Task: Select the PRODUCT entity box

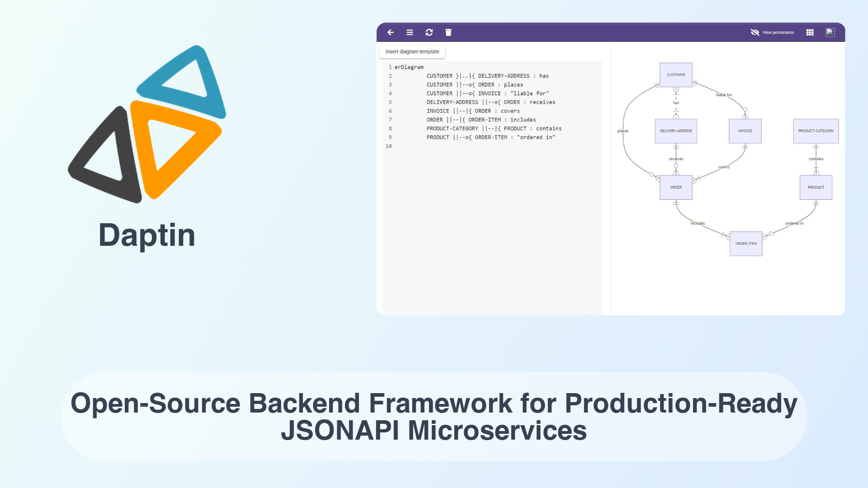Action: tap(816, 187)
